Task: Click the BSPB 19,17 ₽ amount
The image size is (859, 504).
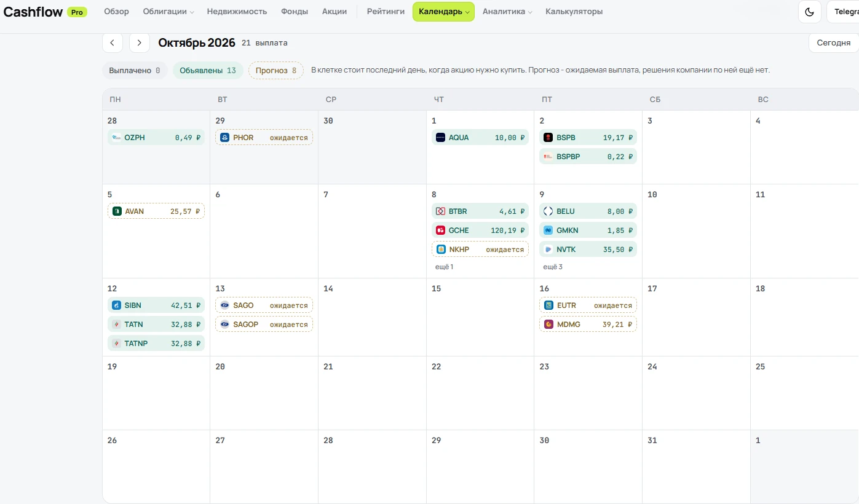Action: click(618, 138)
